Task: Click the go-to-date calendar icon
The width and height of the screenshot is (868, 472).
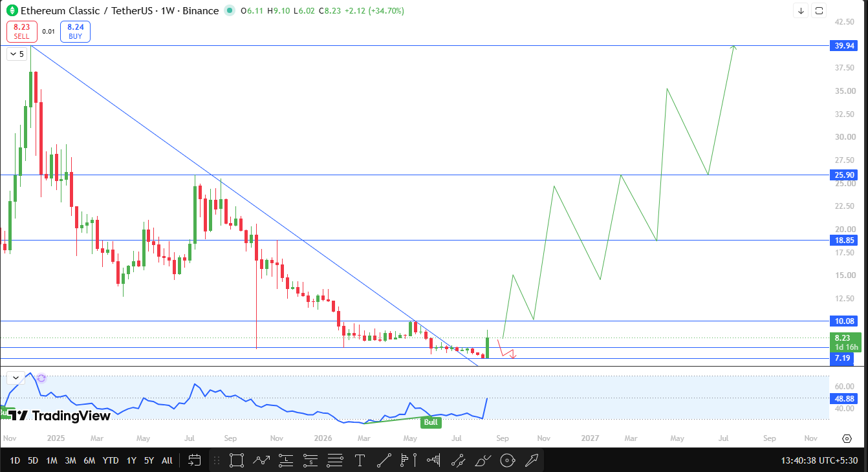Action: (x=194, y=460)
